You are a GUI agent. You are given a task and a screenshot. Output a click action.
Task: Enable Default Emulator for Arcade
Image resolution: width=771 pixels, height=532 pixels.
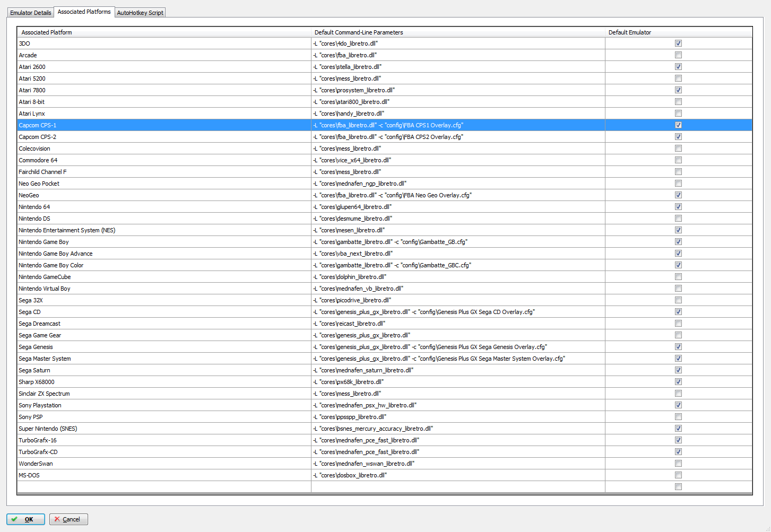pos(678,55)
